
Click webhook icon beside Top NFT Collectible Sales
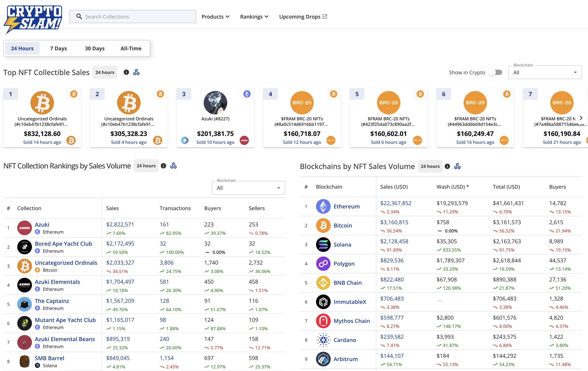(136, 72)
